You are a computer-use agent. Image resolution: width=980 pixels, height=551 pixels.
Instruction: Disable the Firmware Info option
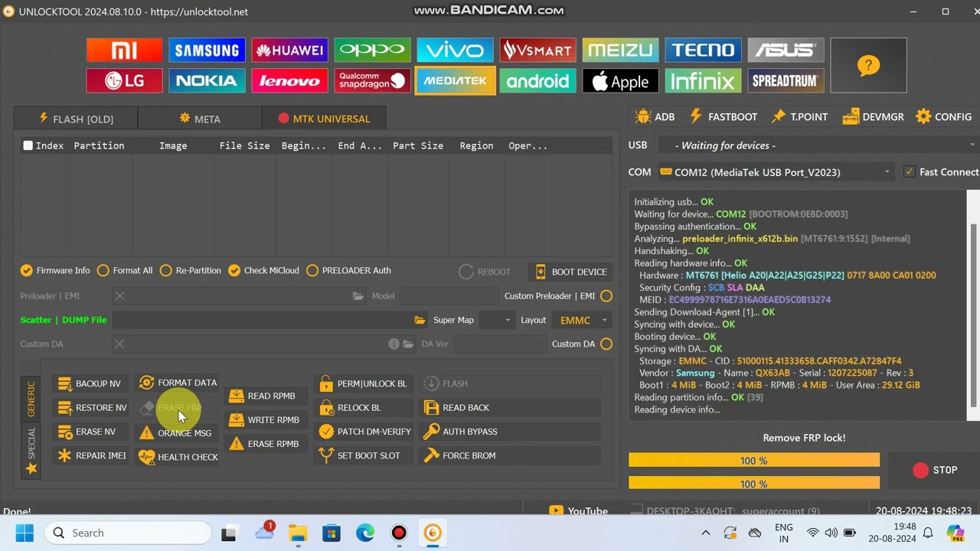tap(55, 270)
